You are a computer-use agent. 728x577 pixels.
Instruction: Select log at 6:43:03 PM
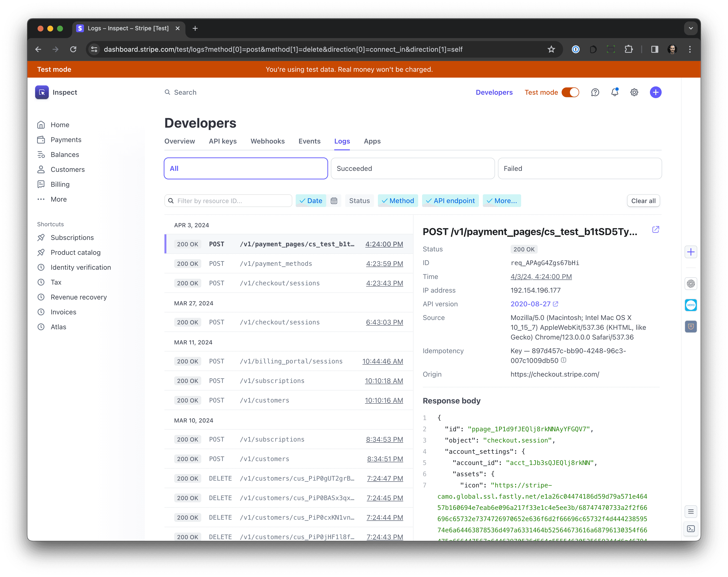(x=289, y=322)
